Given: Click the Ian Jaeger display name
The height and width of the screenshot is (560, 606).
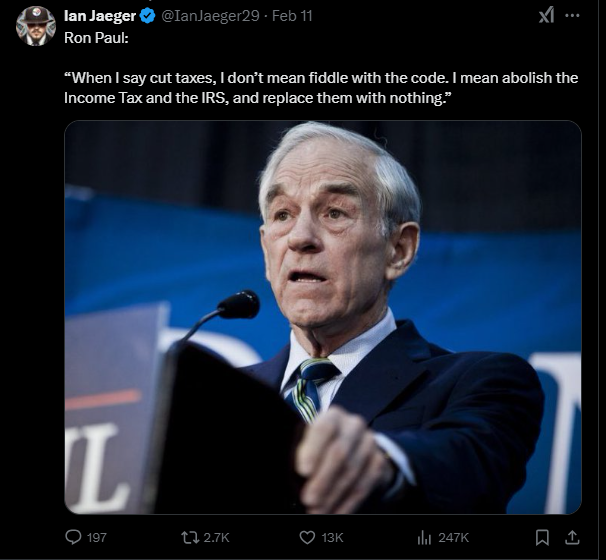Looking at the screenshot, I should [x=99, y=16].
